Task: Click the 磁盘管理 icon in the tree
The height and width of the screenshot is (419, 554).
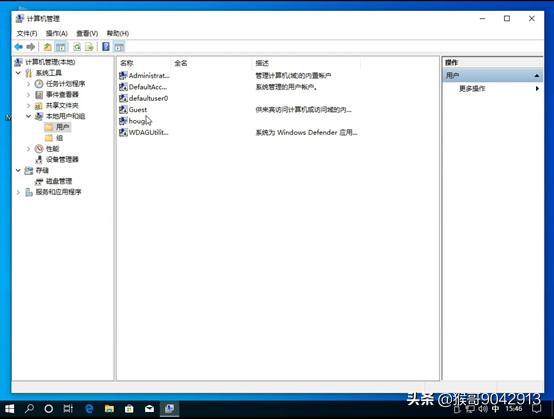Action: click(39, 181)
